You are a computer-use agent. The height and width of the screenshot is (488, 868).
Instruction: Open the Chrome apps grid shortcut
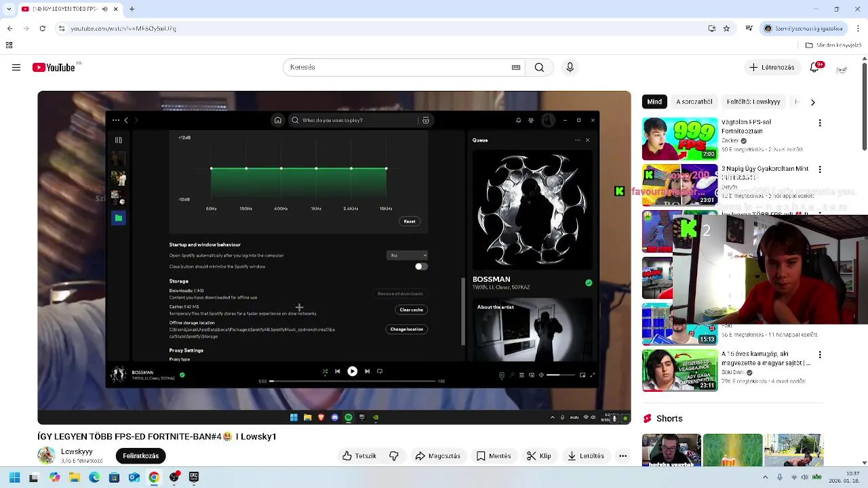click(9, 45)
